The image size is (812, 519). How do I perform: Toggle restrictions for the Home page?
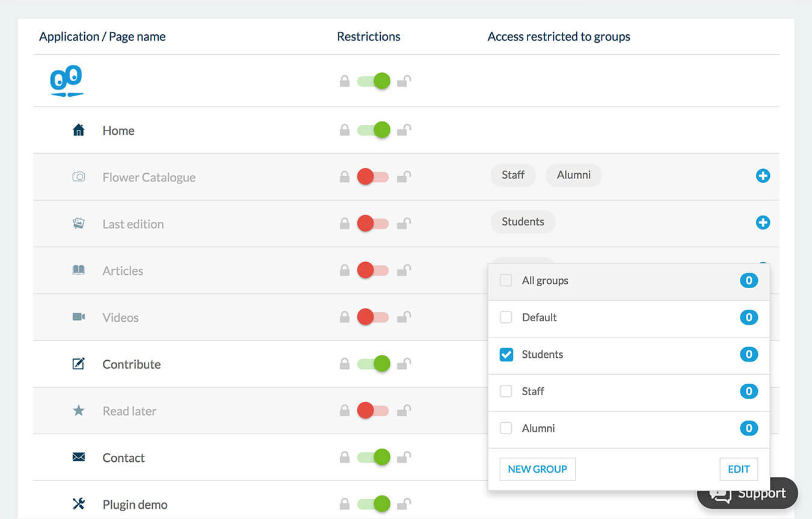pyautogui.click(x=374, y=130)
